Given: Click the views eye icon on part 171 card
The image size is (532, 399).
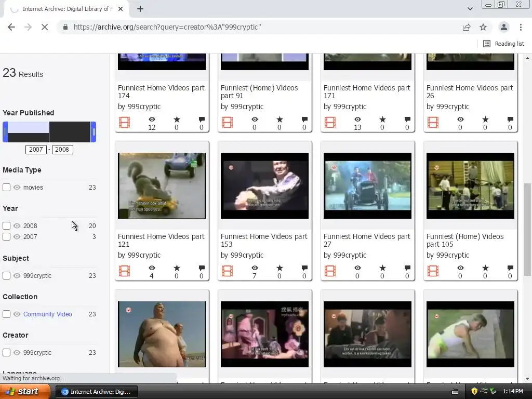Looking at the screenshot, I should (x=357, y=119).
